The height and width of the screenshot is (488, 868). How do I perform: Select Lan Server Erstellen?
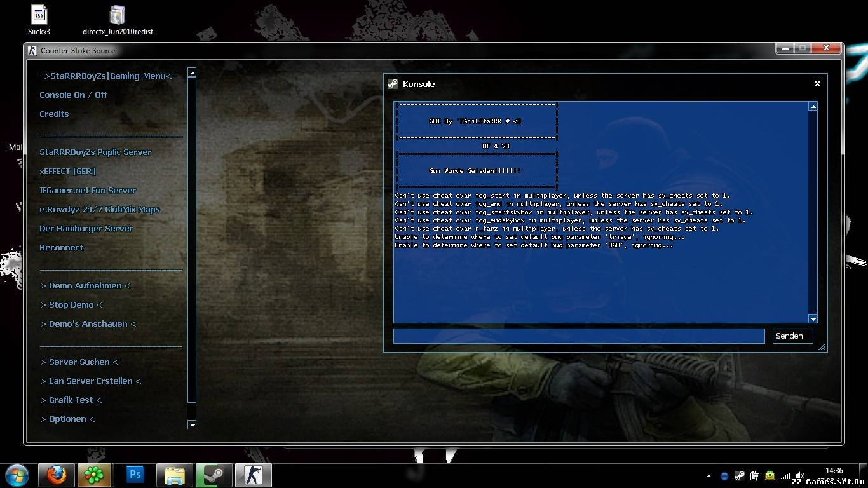[x=91, y=381]
